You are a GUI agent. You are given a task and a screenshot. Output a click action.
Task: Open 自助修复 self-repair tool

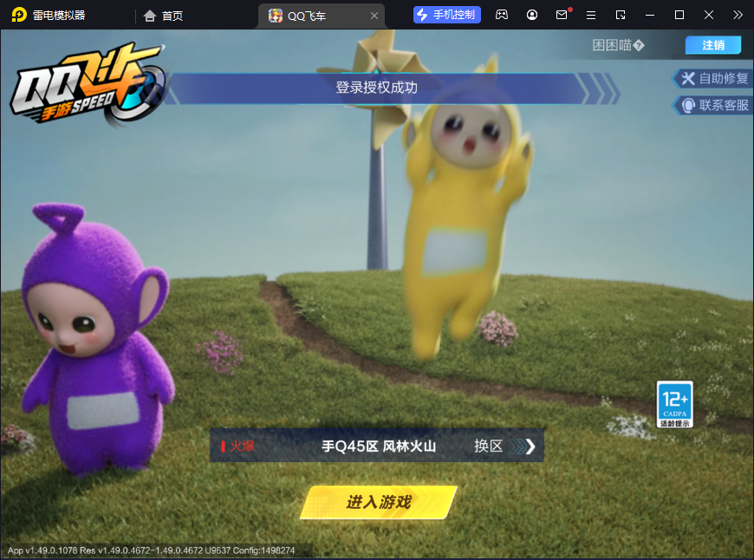(712, 78)
